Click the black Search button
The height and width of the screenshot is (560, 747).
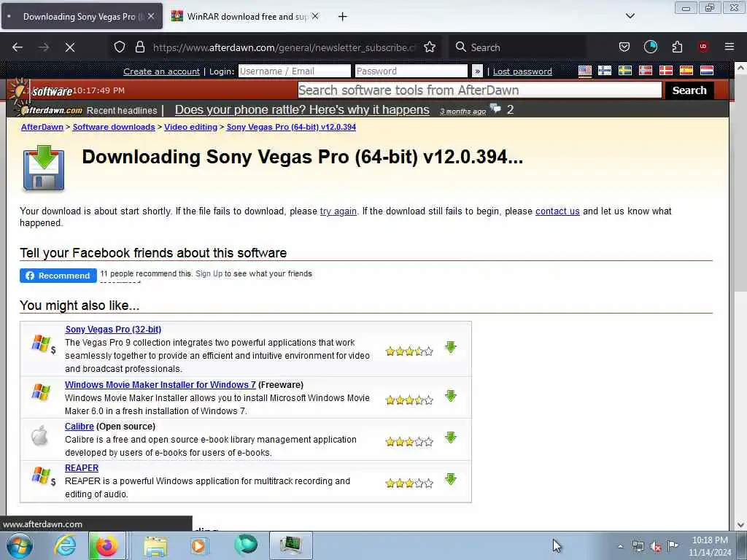tap(689, 90)
